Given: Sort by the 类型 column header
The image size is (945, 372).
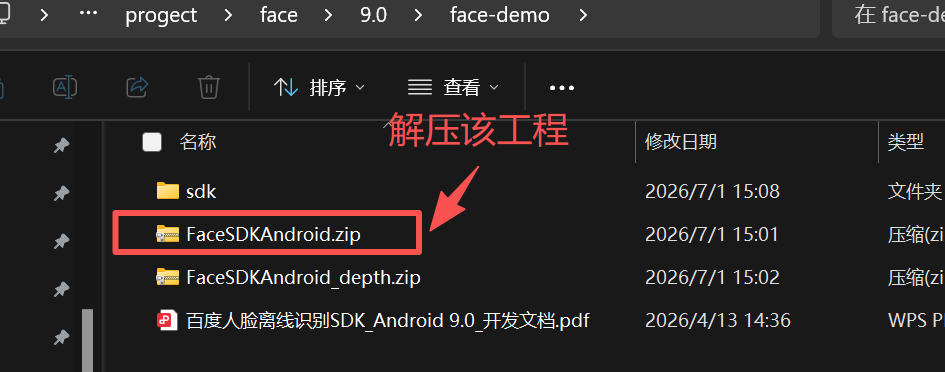Looking at the screenshot, I should click(x=906, y=142).
